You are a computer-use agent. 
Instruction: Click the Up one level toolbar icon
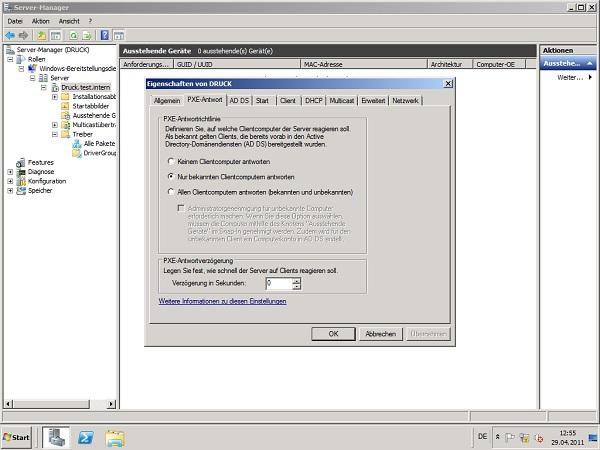tap(41, 36)
